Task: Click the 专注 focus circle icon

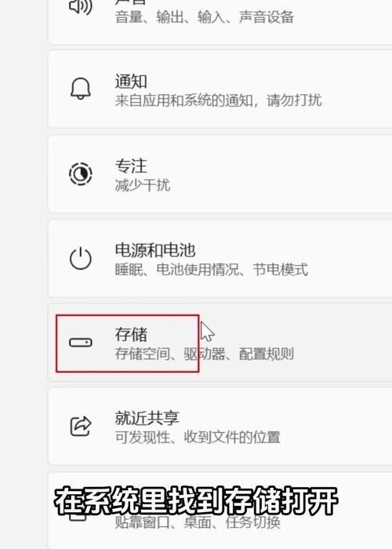Action: 81,173
